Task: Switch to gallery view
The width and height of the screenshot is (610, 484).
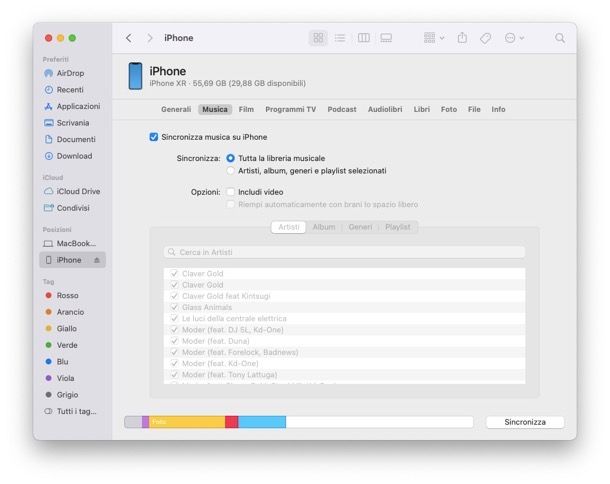Action: pyautogui.click(x=386, y=38)
